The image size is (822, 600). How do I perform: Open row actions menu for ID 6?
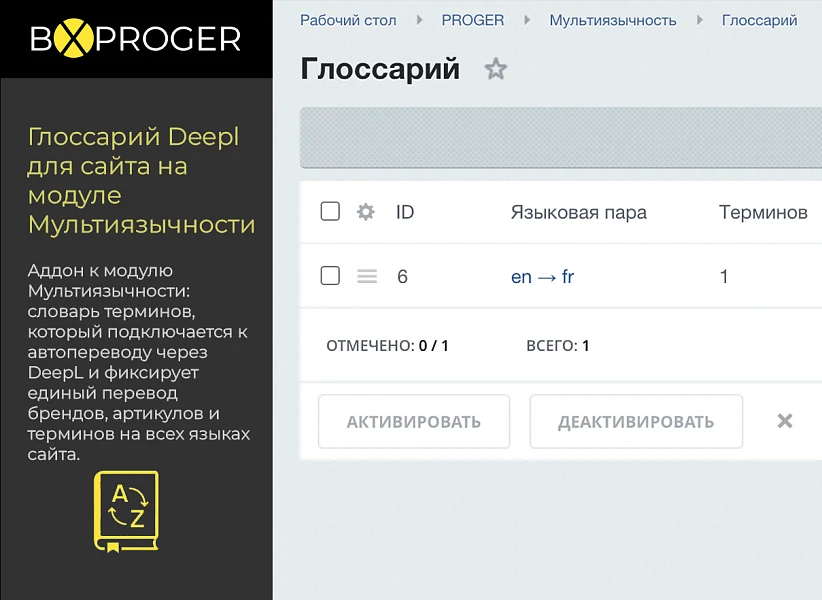pos(367,276)
